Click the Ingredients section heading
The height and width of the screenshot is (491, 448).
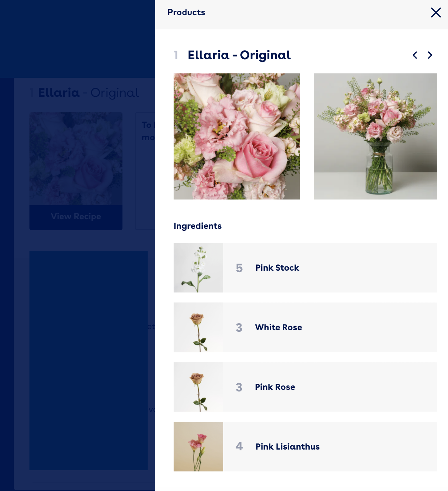(198, 226)
